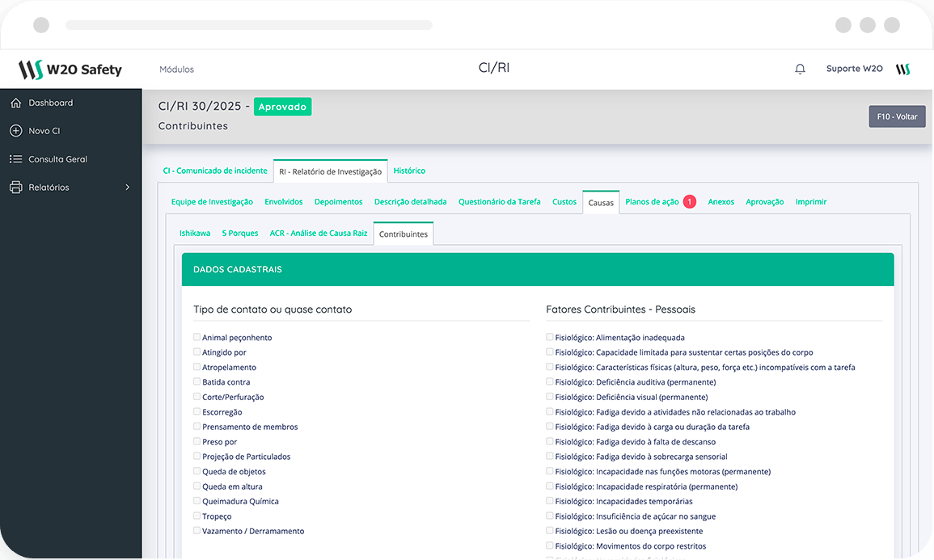Screen dimensions: 934x560
Task: Click the W2O icon beside Suporte W2O
Action: point(902,69)
